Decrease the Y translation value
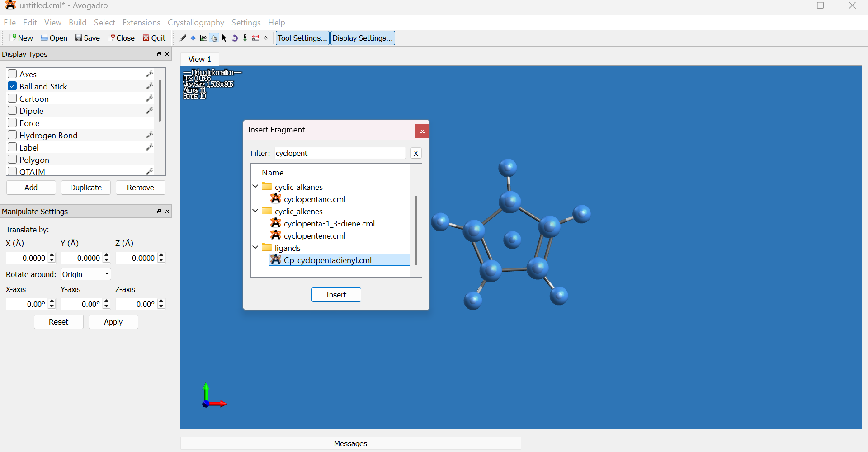 [x=107, y=261]
